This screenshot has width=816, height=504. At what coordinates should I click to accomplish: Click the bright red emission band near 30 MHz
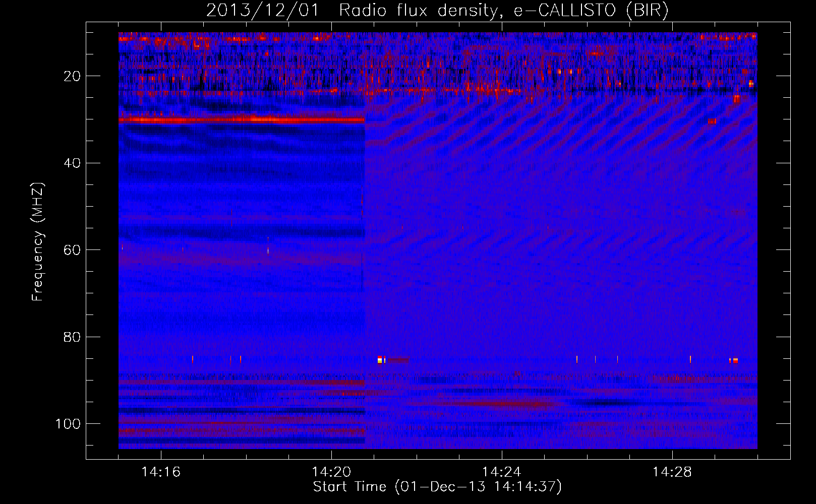(x=242, y=120)
